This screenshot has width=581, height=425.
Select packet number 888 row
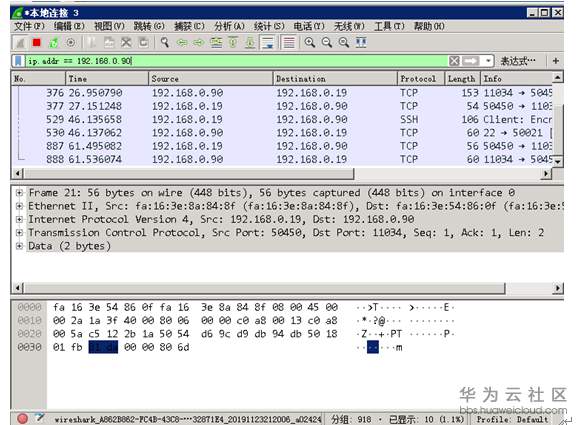[x=282, y=159]
